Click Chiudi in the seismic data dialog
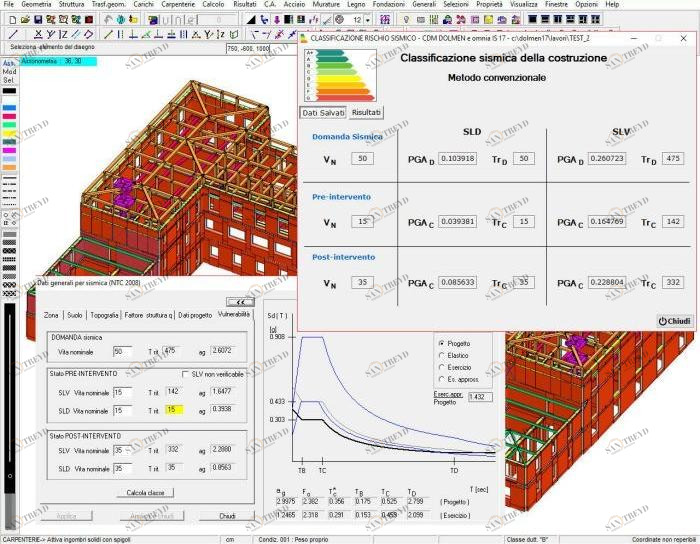700x544 pixels. tap(231, 516)
